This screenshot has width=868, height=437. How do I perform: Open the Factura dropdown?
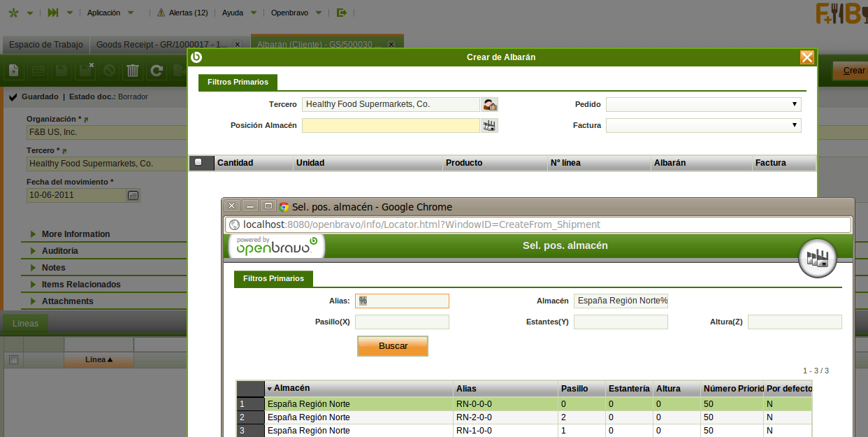[x=703, y=126]
